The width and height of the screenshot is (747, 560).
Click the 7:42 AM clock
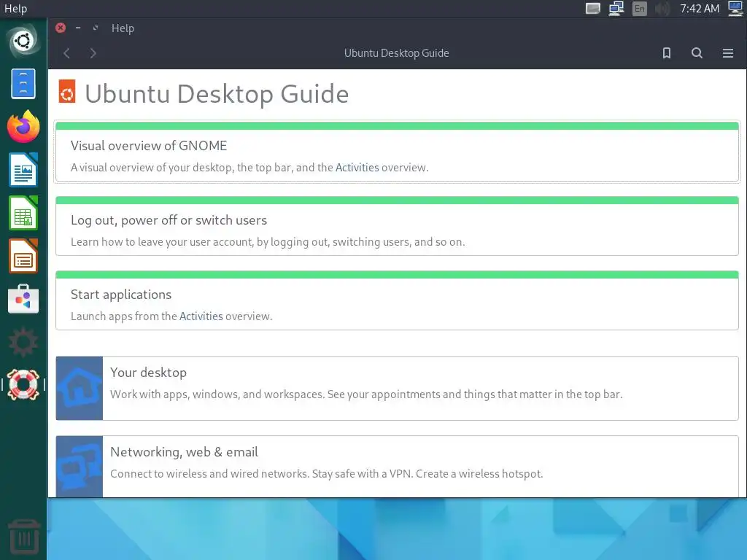pos(700,9)
